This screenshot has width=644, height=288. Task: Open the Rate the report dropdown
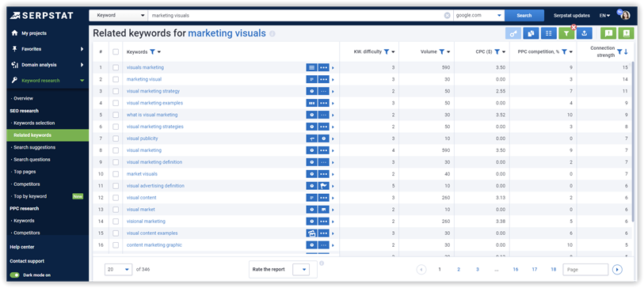(x=301, y=270)
